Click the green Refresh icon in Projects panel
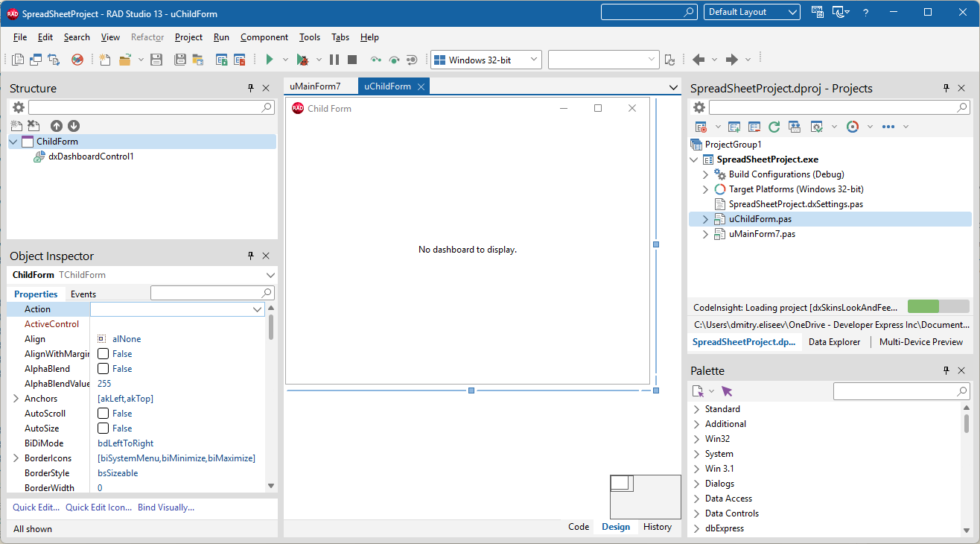Viewport: 980px width, 544px height. coord(774,127)
